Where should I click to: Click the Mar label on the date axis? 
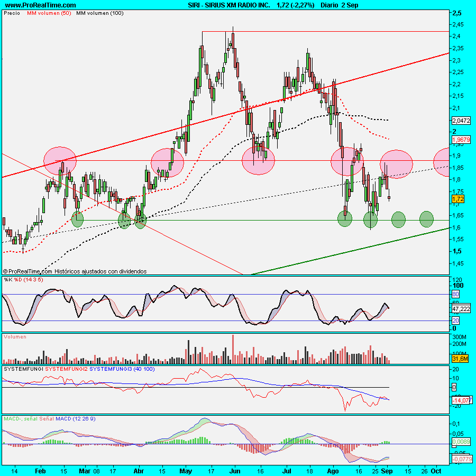tap(85, 471)
